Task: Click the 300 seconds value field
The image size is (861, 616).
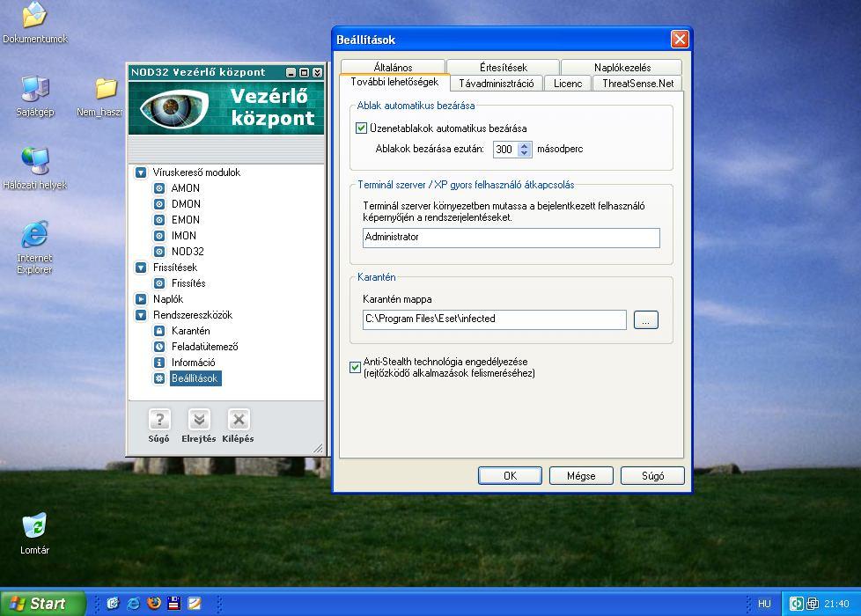Action: (505, 150)
